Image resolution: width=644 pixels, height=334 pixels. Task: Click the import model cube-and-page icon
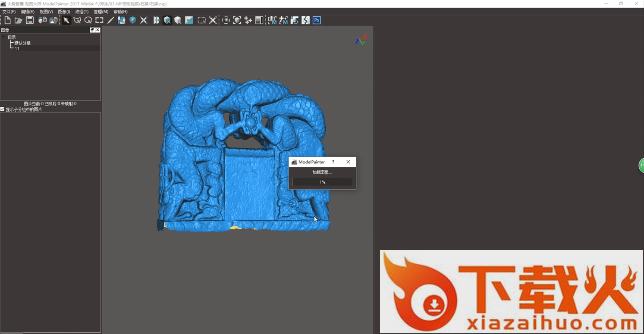point(42,20)
